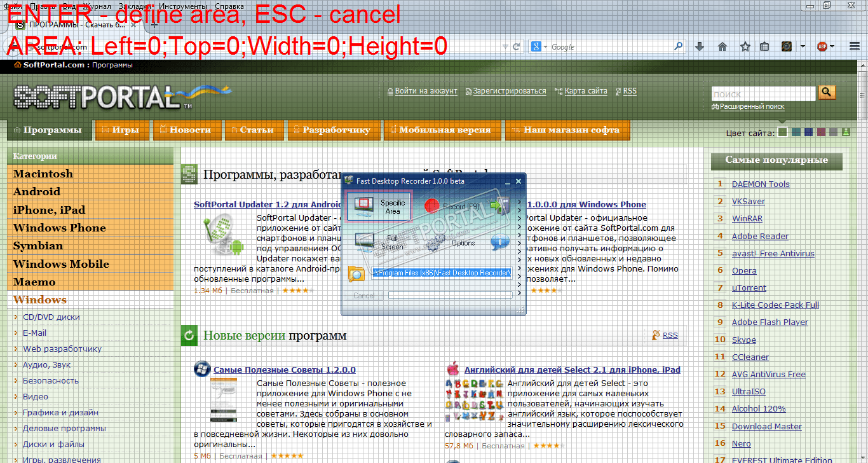Screen dimensions: 868x463
Task: Open the RSS link in the site header
Action: [x=630, y=91]
